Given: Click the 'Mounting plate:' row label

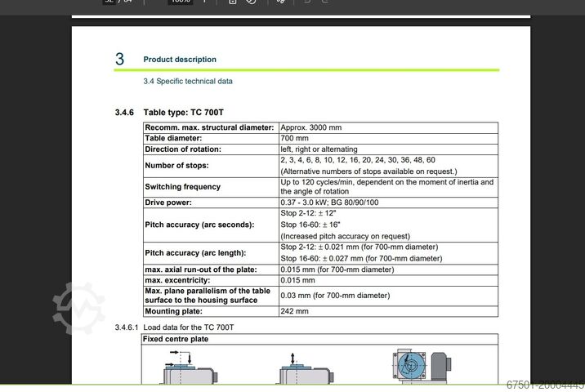Looking at the screenshot, I should (175, 311).
